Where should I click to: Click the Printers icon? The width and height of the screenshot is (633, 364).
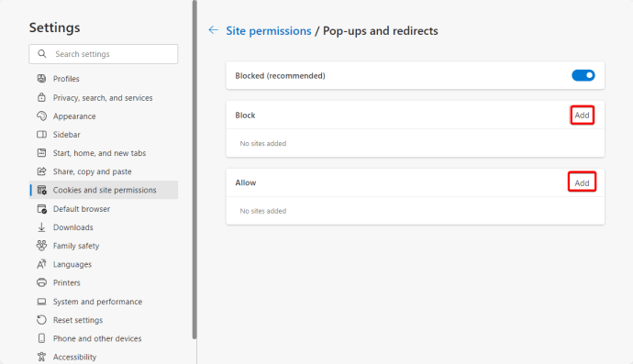click(x=41, y=282)
